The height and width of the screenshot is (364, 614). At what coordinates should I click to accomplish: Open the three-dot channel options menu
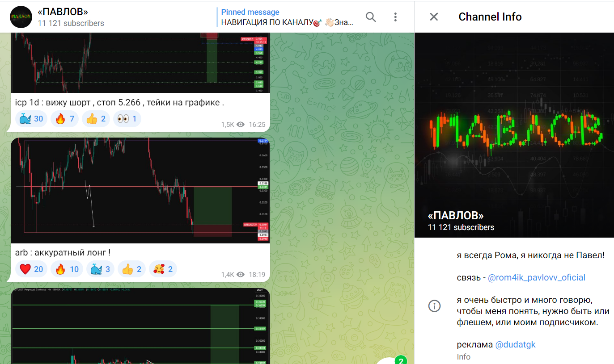click(395, 17)
